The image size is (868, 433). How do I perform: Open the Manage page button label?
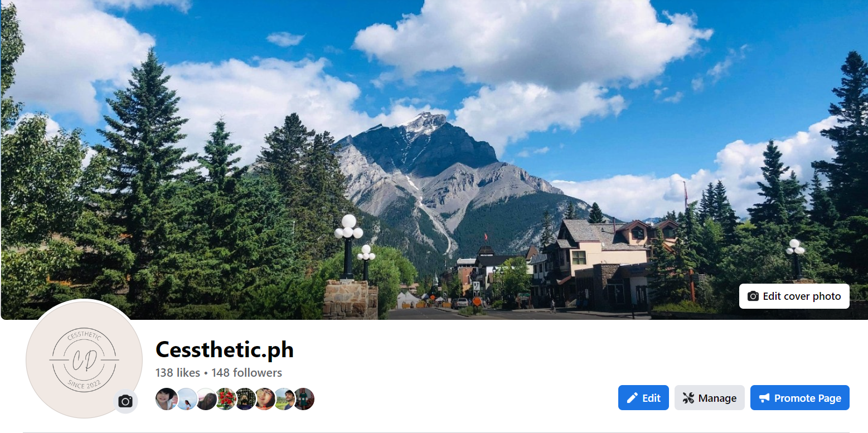coord(717,398)
